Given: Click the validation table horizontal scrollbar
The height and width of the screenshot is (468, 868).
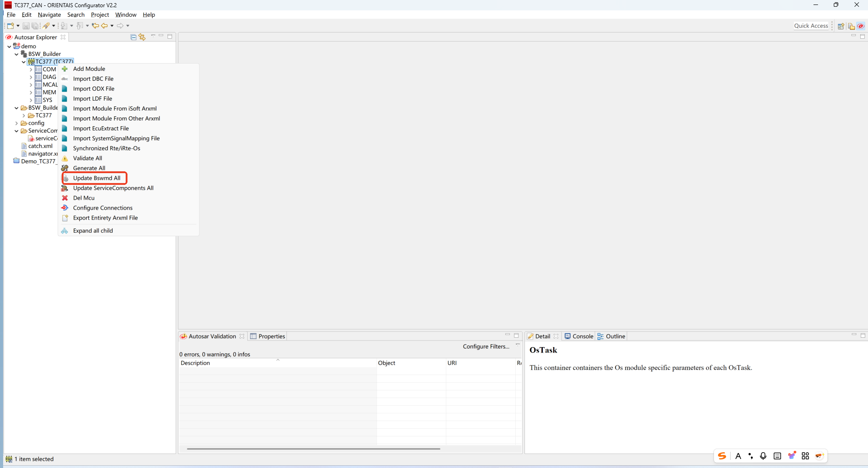Looking at the screenshot, I should pyautogui.click(x=313, y=449).
